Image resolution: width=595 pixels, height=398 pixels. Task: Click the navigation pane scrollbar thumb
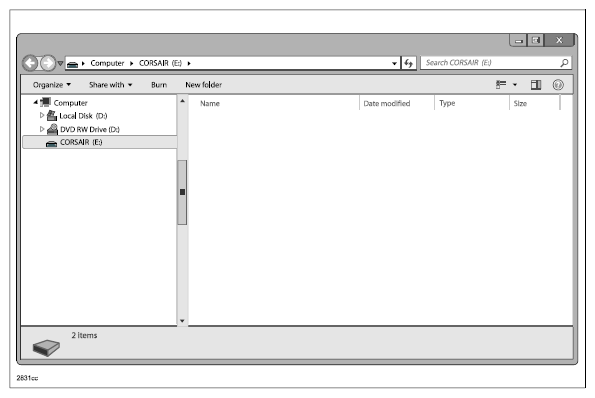182,192
